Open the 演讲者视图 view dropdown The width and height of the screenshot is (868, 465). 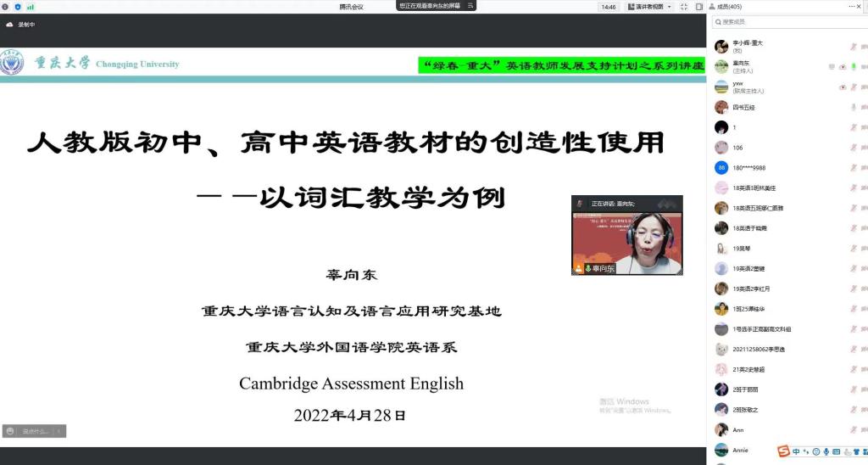[x=649, y=7]
